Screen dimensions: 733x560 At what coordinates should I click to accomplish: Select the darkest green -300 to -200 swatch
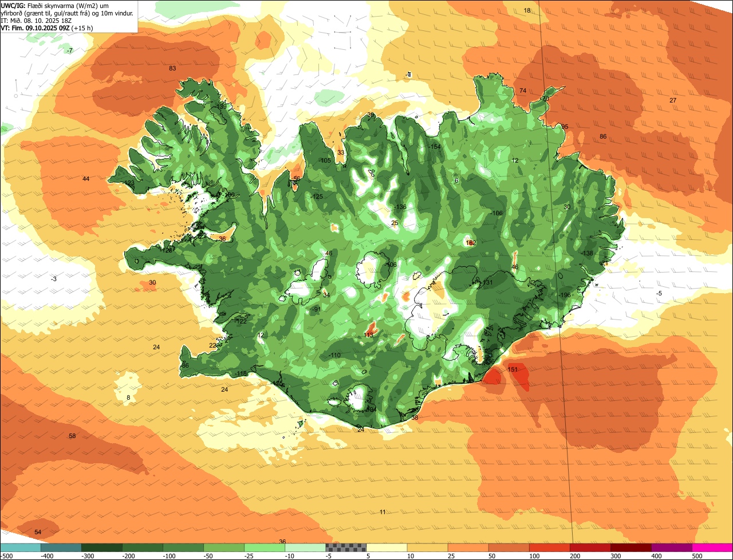tap(101, 547)
